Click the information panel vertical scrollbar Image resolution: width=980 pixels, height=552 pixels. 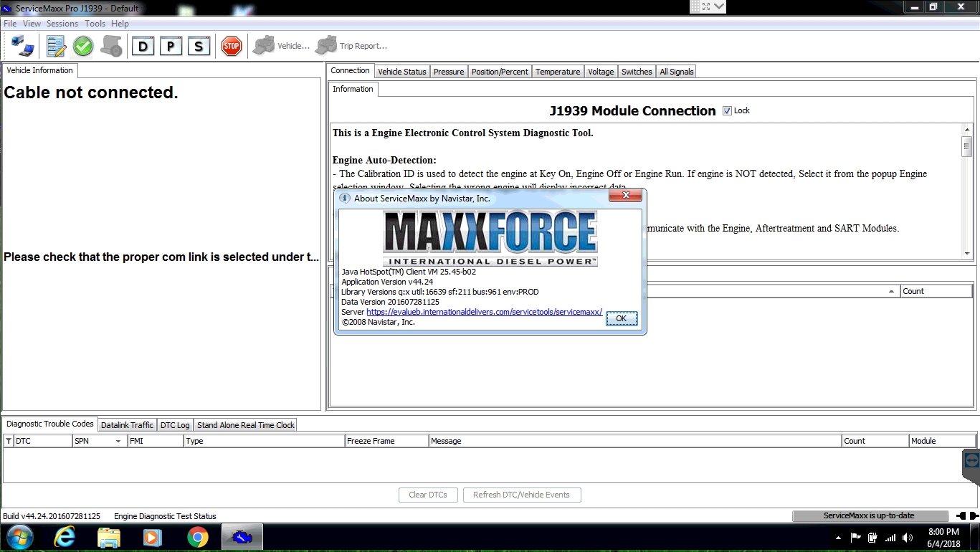point(966,191)
